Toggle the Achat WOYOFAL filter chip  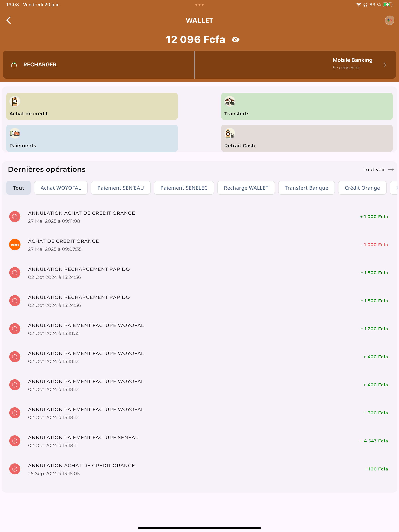(61, 188)
